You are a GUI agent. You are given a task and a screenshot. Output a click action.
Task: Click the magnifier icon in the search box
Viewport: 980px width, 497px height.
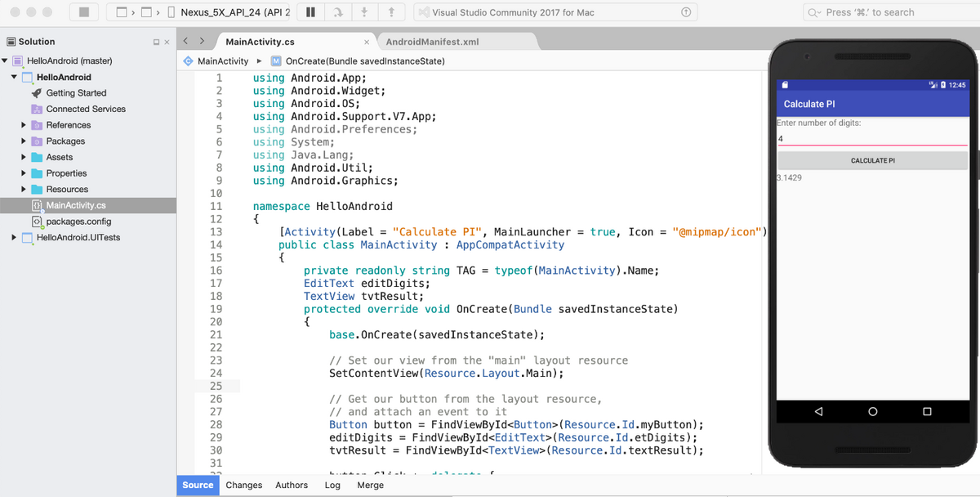coord(814,12)
